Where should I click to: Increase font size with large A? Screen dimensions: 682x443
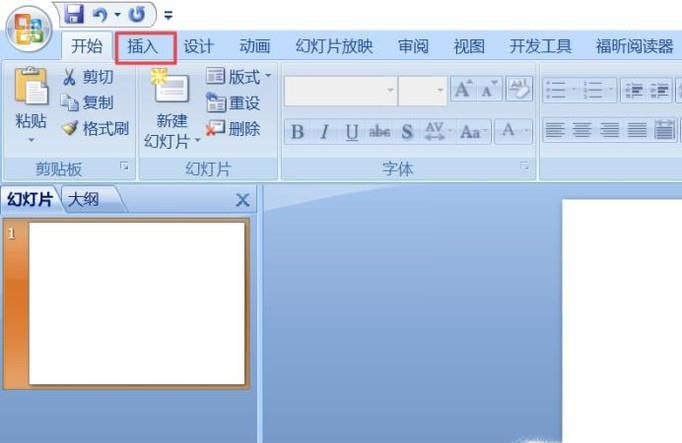coord(463,89)
